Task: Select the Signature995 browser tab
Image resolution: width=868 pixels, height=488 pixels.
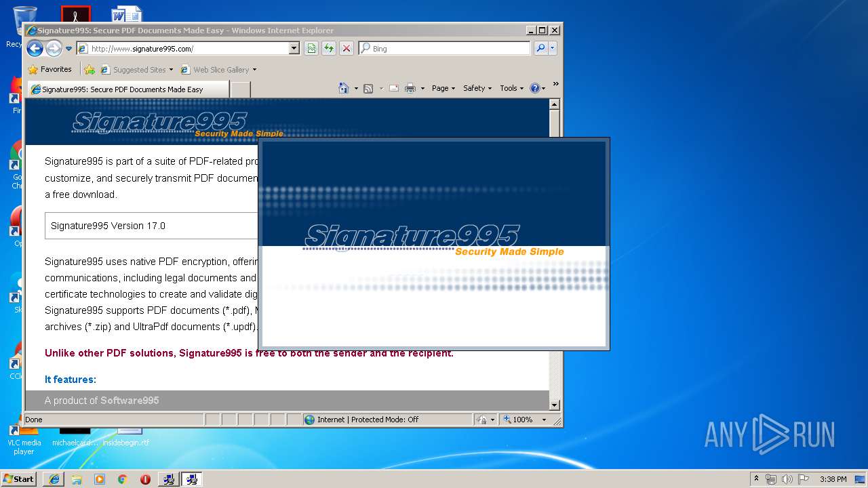Action: [x=128, y=89]
